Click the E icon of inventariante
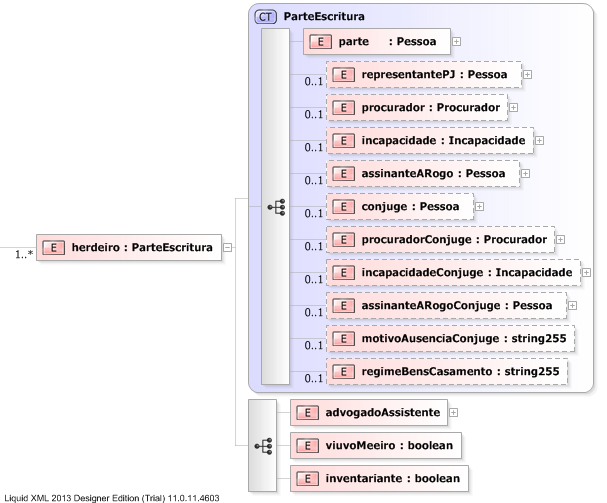This screenshot has height=503, width=607. (309, 479)
